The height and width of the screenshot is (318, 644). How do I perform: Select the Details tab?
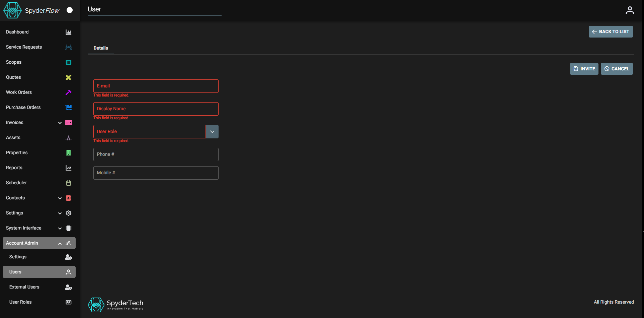pos(101,48)
